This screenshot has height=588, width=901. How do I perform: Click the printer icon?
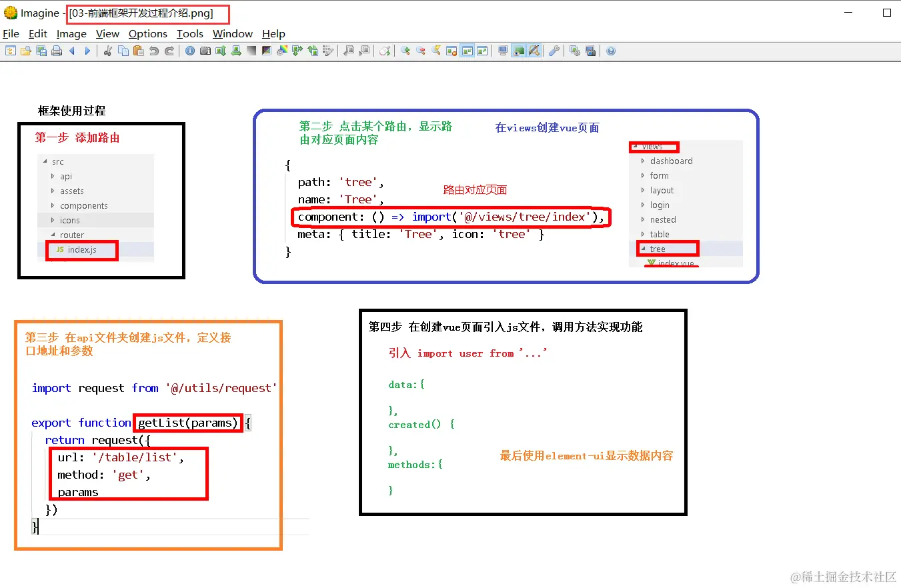coord(57,51)
